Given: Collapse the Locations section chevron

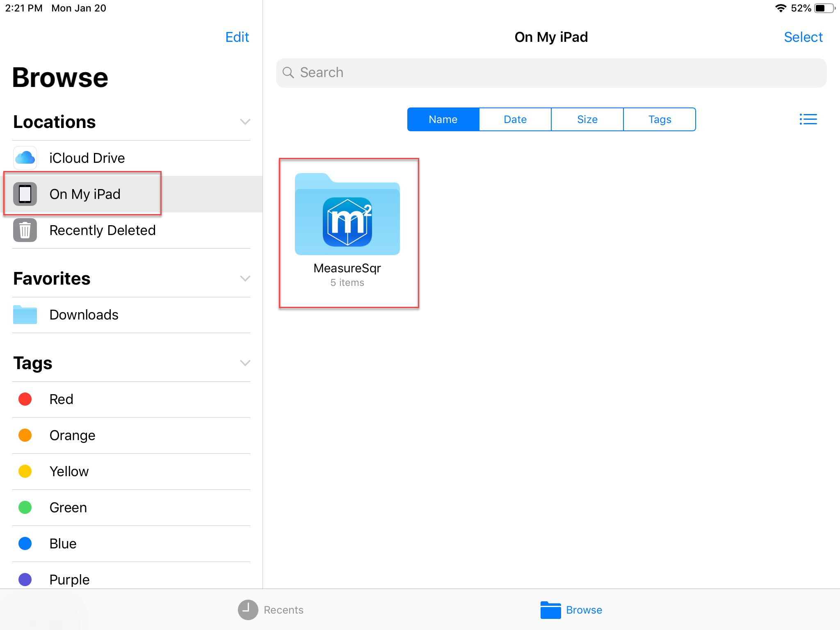Looking at the screenshot, I should pos(245,122).
